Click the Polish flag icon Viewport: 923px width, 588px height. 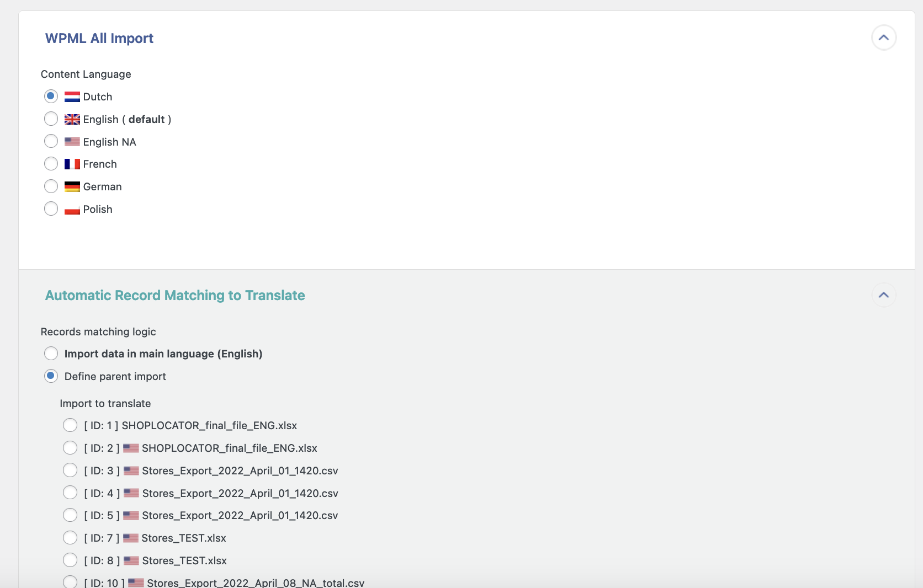click(72, 210)
